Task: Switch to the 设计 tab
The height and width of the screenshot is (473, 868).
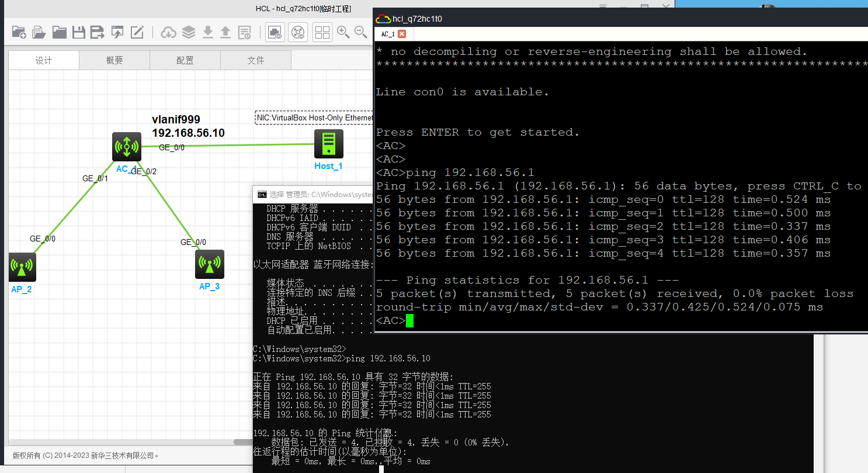Action: point(44,60)
